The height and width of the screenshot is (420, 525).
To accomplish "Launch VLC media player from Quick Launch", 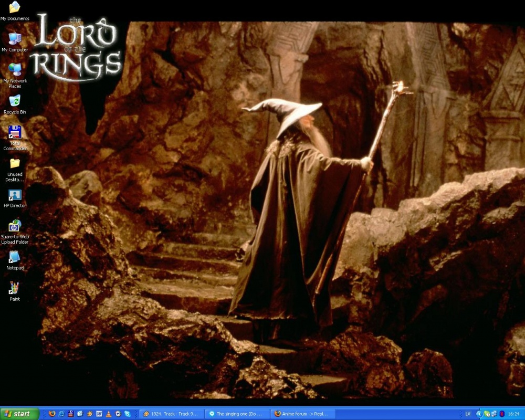I will (x=109, y=414).
